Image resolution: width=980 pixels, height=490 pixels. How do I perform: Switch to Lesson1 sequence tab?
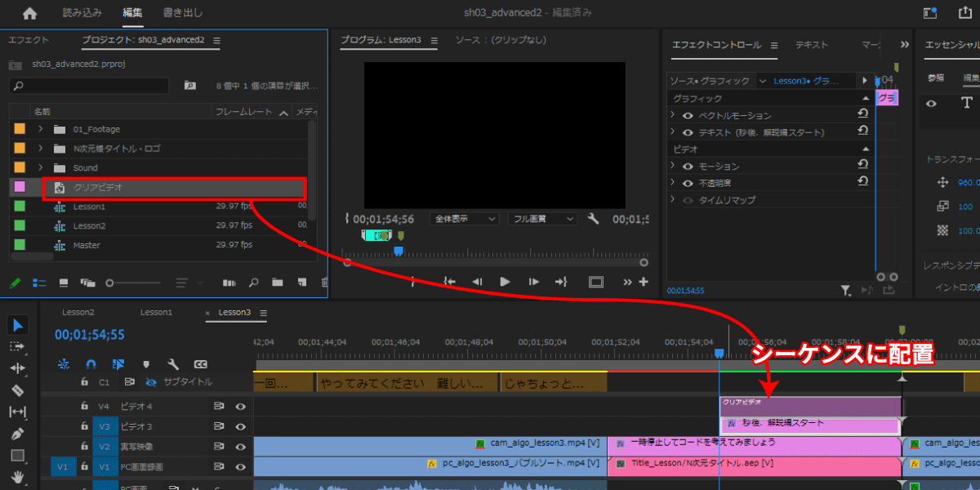[x=156, y=313]
